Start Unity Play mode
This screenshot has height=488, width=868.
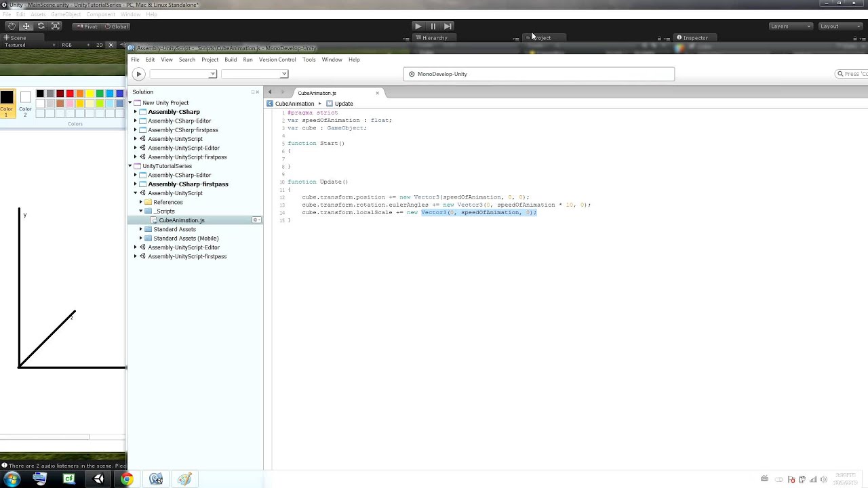[x=418, y=26]
